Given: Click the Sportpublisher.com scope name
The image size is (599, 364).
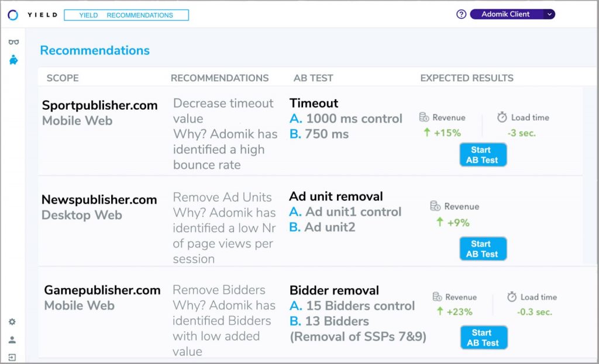Looking at the screenshot, I should (x=99, y=106).
